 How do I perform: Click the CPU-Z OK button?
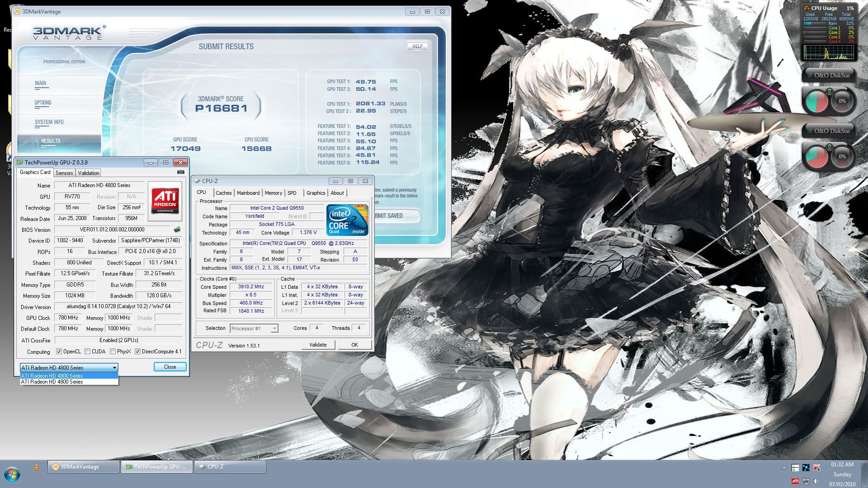pos(354,345)
